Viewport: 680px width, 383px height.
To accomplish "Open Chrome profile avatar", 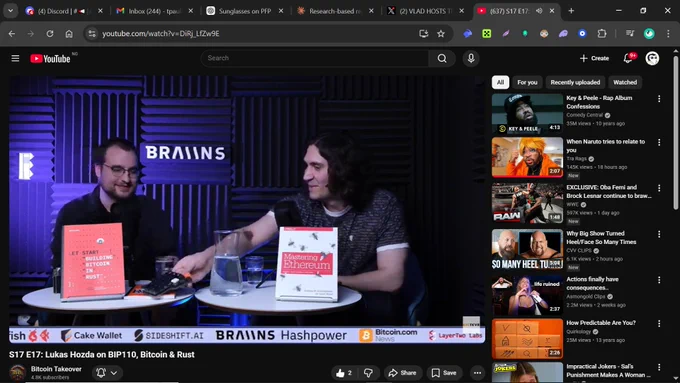I will coord(649,33).
